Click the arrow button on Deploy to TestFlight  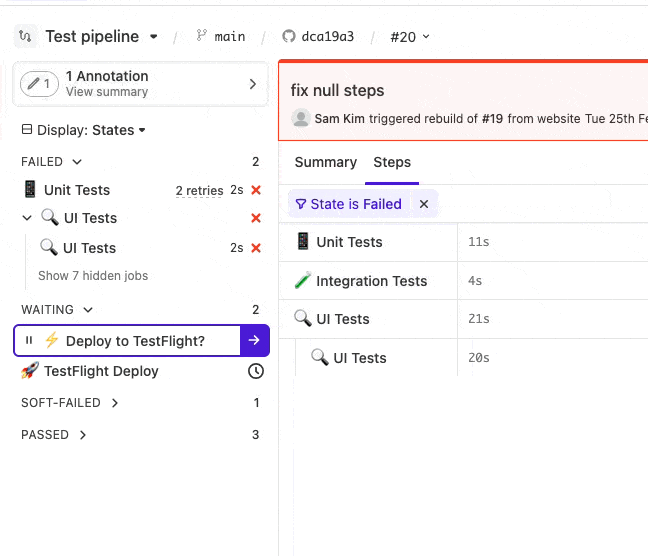pos(254,341)
